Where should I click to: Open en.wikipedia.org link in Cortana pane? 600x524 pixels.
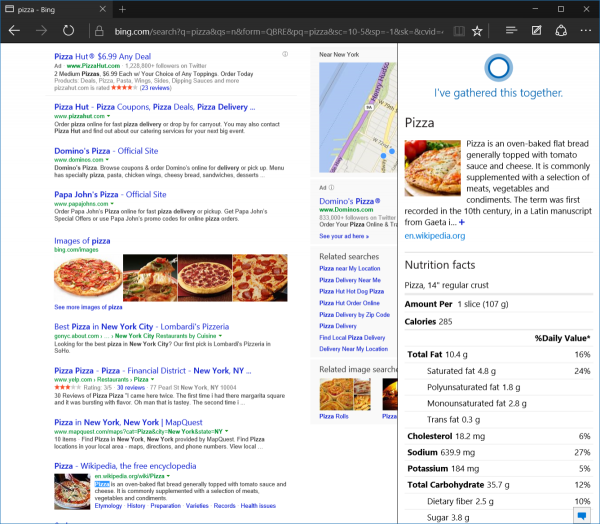434,236
